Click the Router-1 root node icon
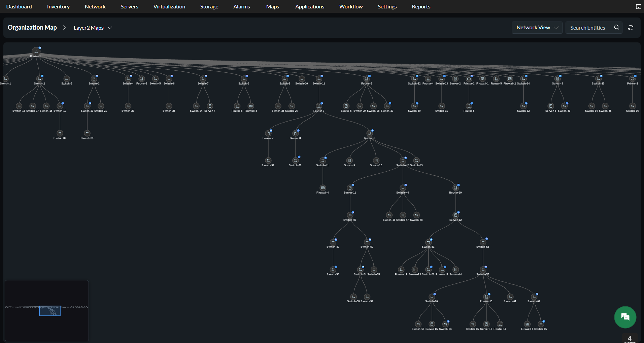The height and width of the screenshot is (343, 644). (x=36, y=51)
